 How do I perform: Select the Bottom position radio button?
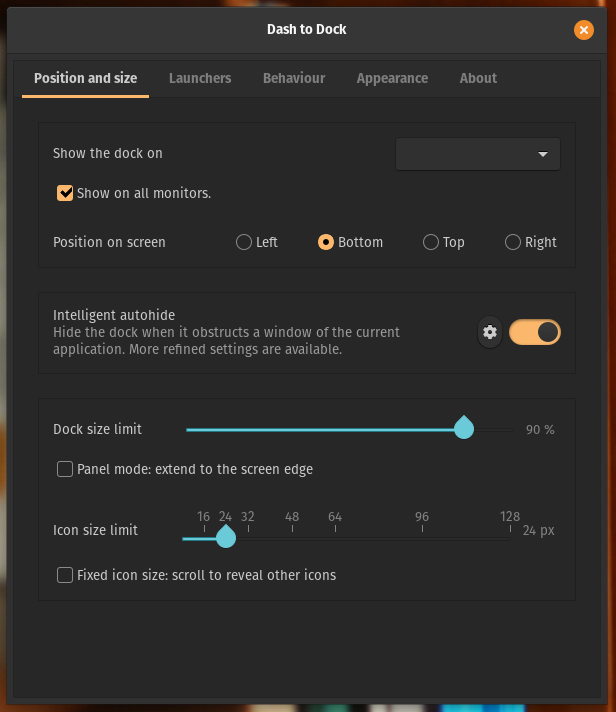point(325,242)
